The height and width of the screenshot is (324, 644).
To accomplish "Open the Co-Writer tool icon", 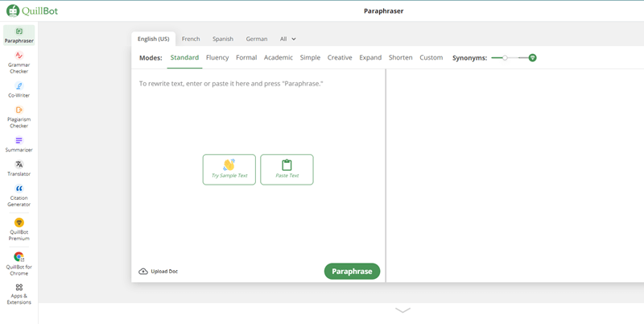I will coord(19,85).
